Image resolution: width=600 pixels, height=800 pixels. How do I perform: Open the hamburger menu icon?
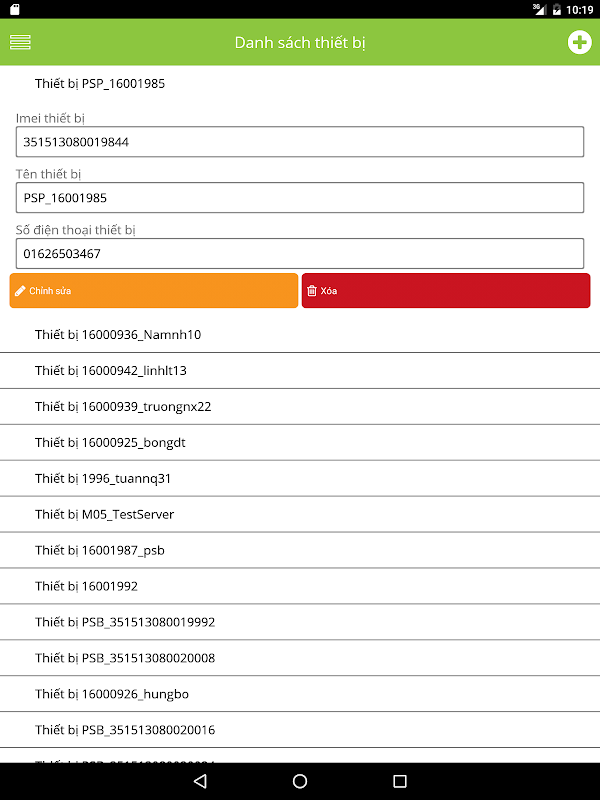click(20, 42)
